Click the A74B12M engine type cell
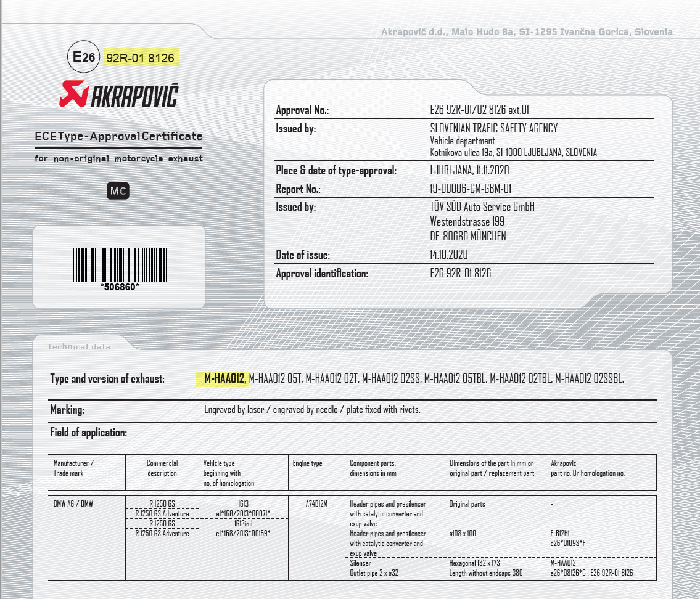 pyautogui.click(x=316, y=504)
